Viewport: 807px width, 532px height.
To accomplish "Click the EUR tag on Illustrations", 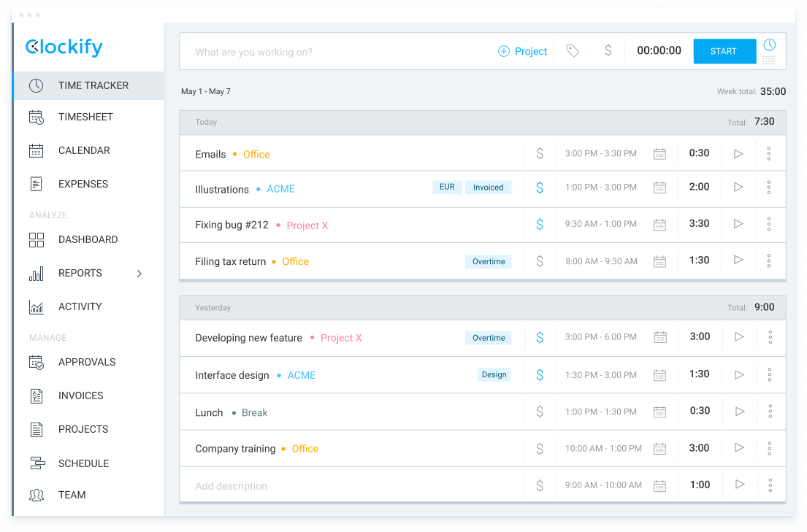I will [447, 187].
